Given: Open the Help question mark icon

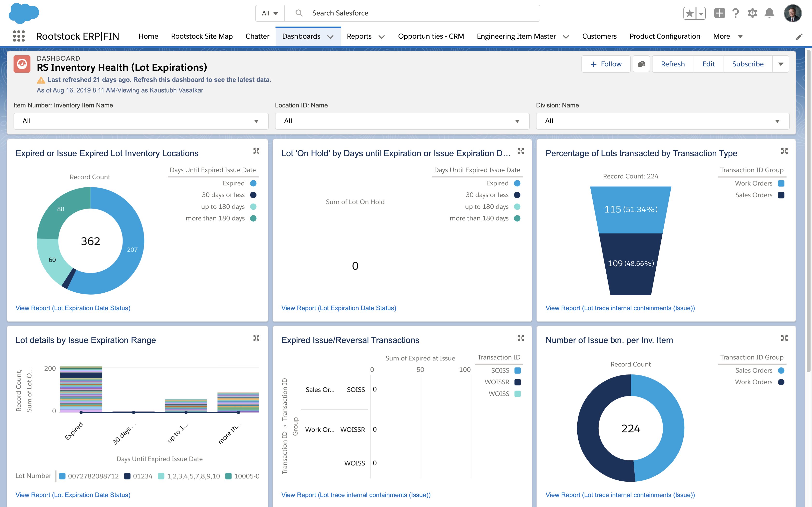Looking at the screenshot, I should coord(736,14).
